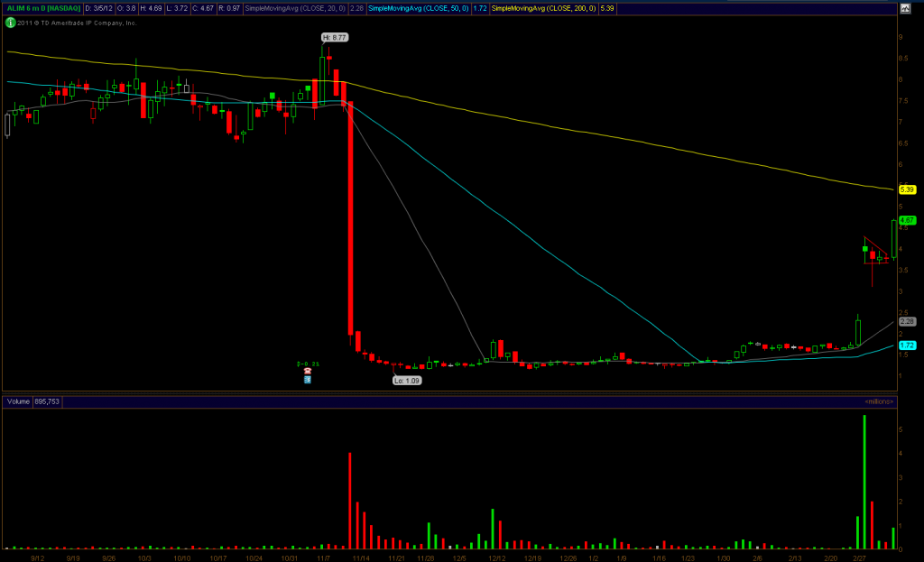924x562 pixels.
Task: Click the Volume study label
Action: coord(18,401)
